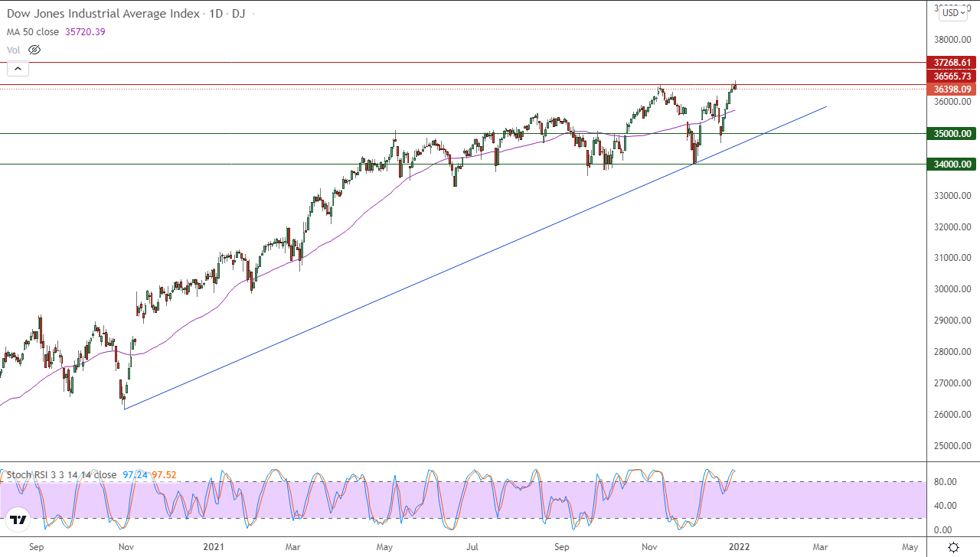
Task: Click the 2021 label on time axis
Action: (214, 547)
